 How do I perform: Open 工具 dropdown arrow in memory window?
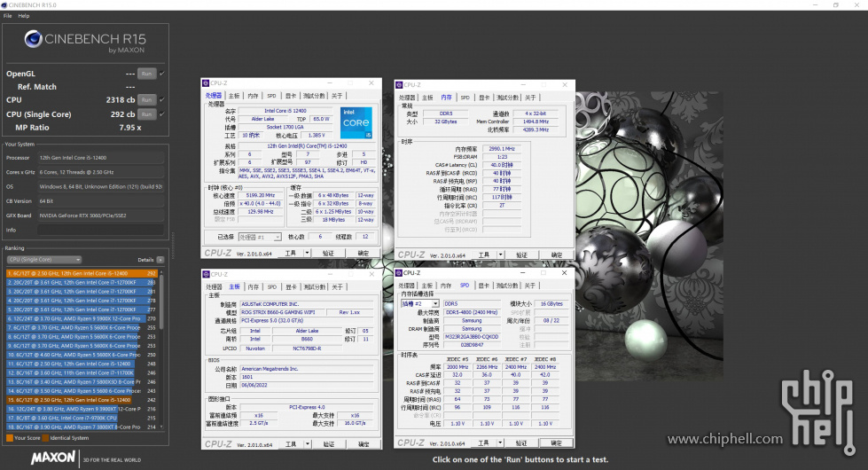[x=500, y=255]
